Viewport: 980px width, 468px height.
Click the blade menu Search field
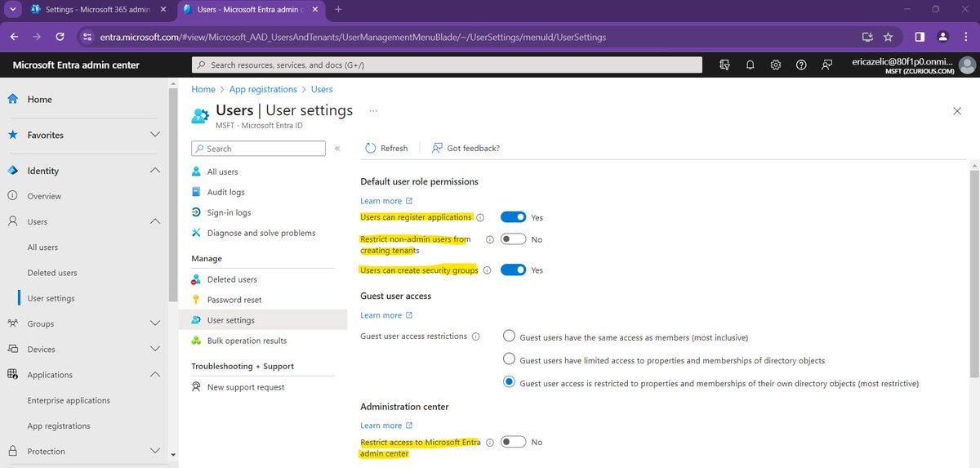(x=258, y=149)
